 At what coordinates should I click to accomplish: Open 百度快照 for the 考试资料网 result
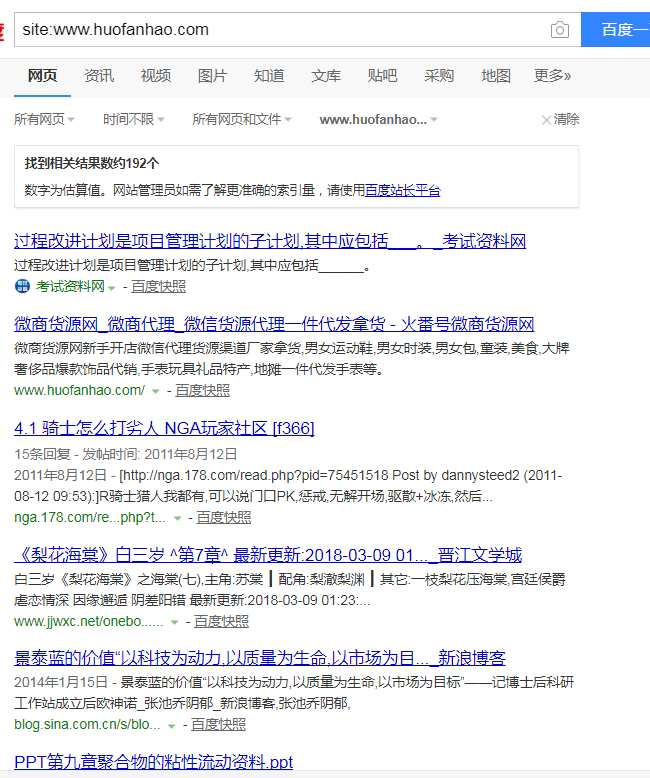(158, 286)
